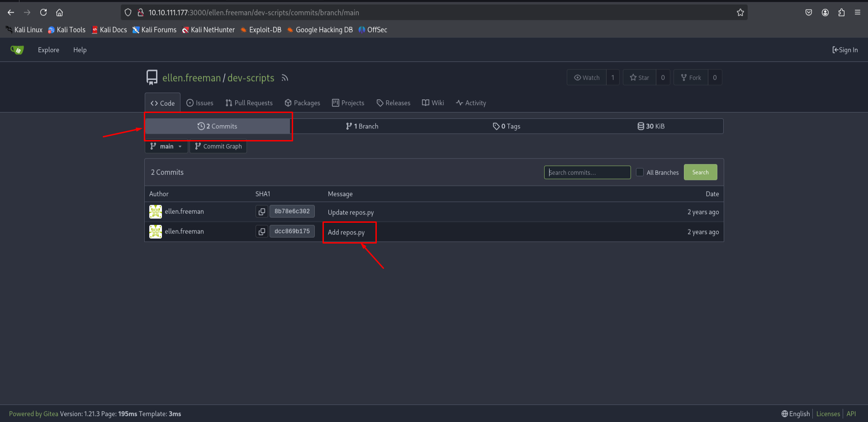The height and width of the screenshot is (422, 868).
Task: Click Help in the top navigation
Action: (80, 50)
